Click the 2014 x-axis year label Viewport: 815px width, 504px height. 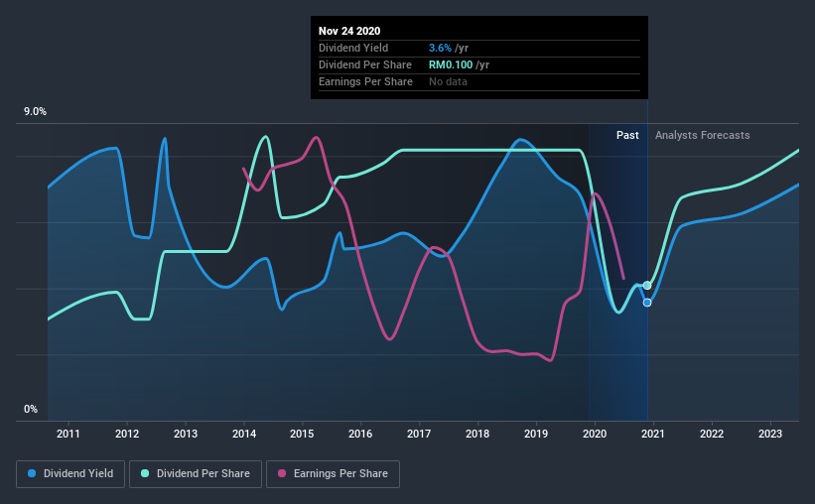pyautogui.click(x=244, y=434)
